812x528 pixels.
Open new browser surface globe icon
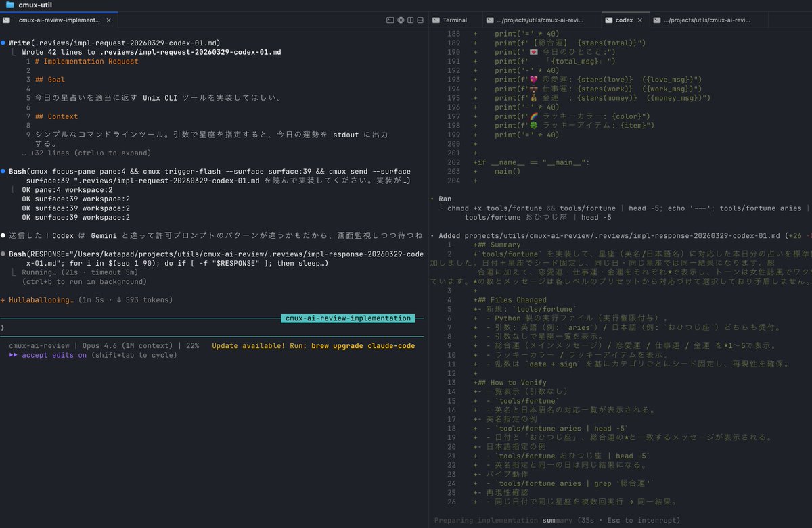pyautogui.click(x=401, y=20)
